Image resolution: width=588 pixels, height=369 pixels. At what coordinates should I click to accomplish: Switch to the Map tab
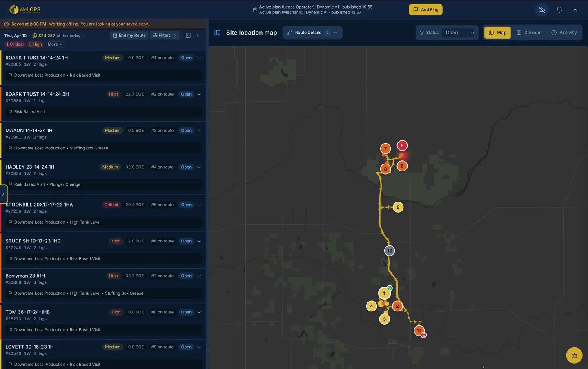point(497,33)
